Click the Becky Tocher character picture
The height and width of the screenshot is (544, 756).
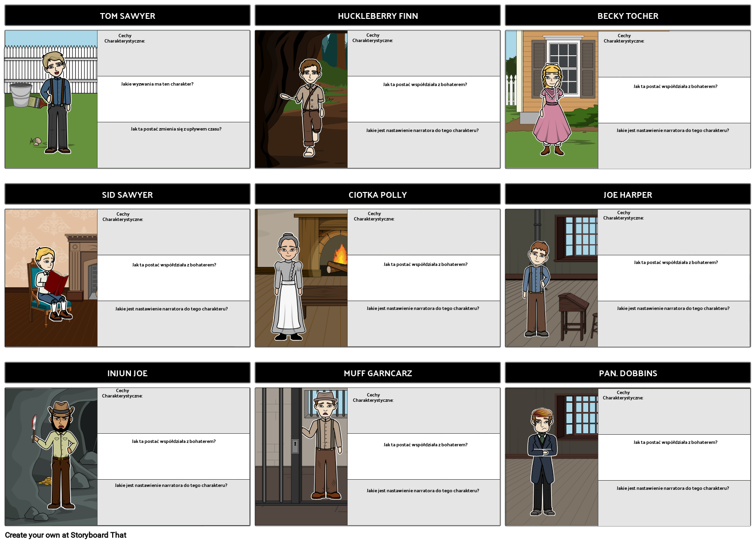[x=552, y=100]
